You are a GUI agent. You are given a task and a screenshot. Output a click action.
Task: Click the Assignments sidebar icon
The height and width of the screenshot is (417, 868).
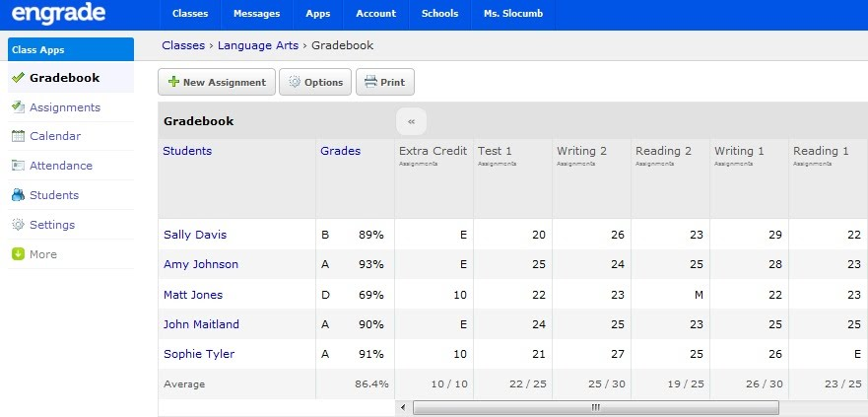[18, 107]
